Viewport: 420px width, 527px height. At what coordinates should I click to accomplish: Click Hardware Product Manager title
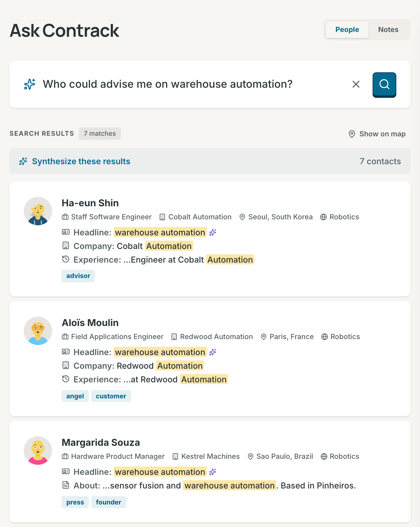118,456
